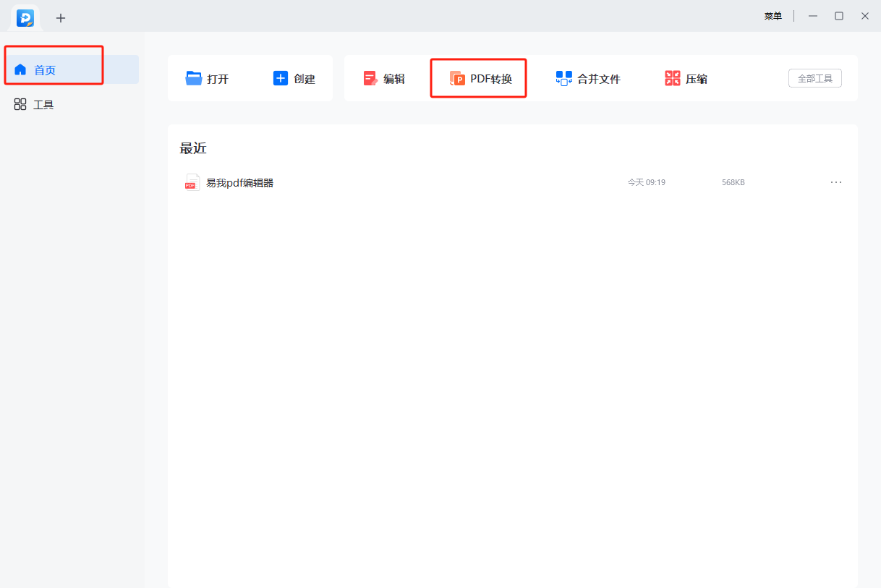The height and width of the screenshot is (588, 881).
Task: Maximize the PDF editor window
Action: [x=839, y=16]
